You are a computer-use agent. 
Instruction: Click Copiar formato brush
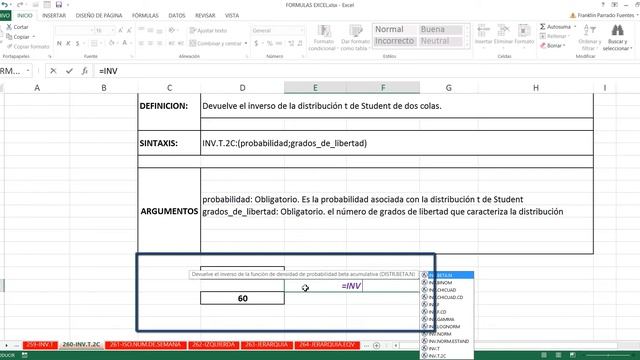(x=28, y=47)
